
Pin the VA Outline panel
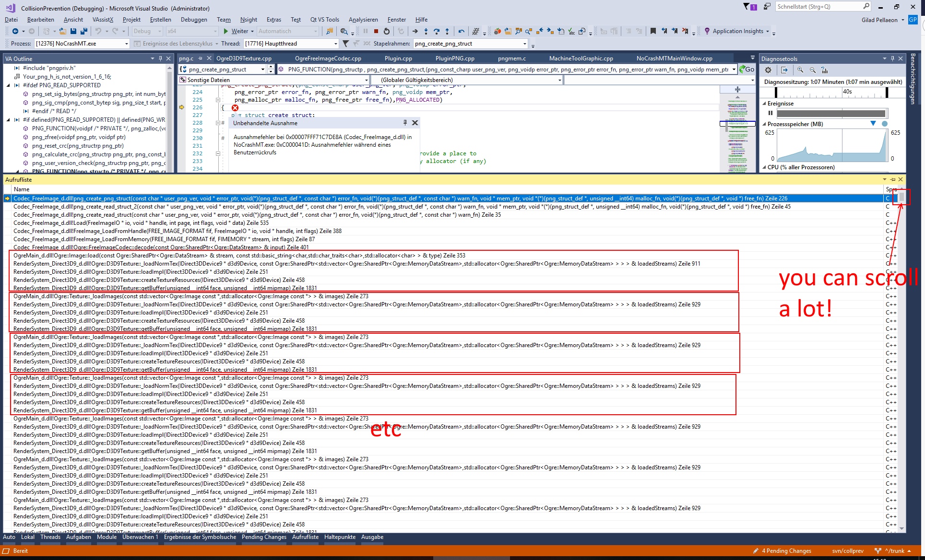click(160, 58)
